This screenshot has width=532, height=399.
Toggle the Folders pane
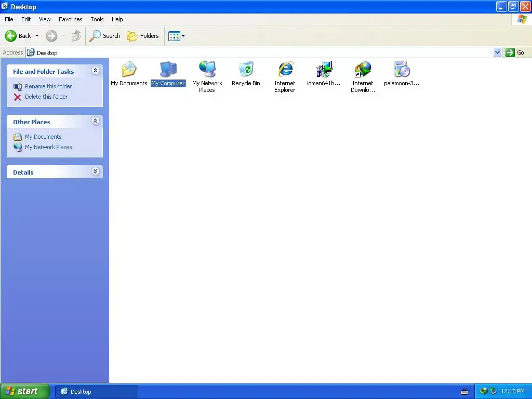tap(142, 36)
